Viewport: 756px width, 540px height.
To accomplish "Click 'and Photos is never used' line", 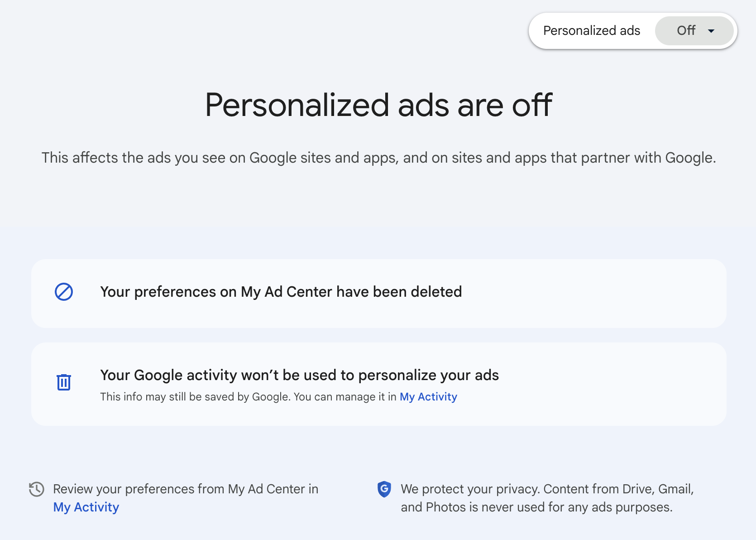I will tap(536, 507).
